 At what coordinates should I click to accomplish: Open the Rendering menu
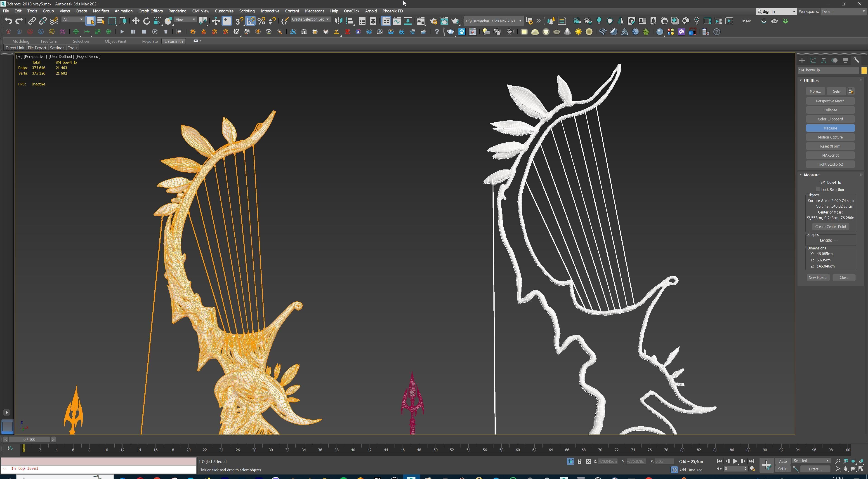pyautogui.click(x=177, y=11)
